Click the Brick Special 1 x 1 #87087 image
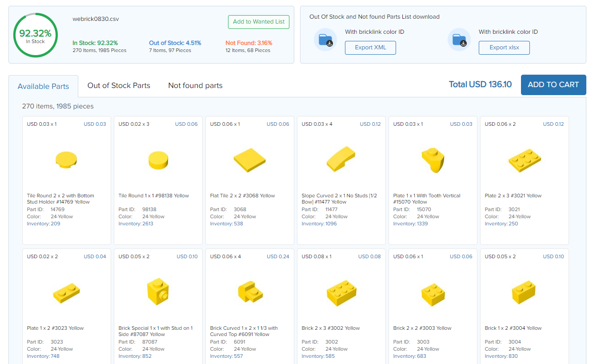Image resolution: width=593 pixels, height=364 pixels. coord(158,292)
